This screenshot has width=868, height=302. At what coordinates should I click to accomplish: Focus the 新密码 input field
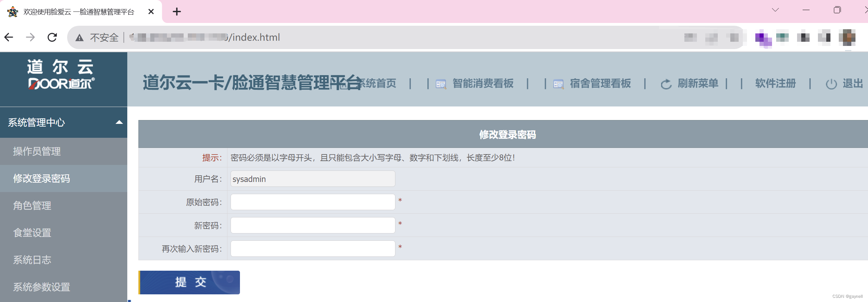313,225
